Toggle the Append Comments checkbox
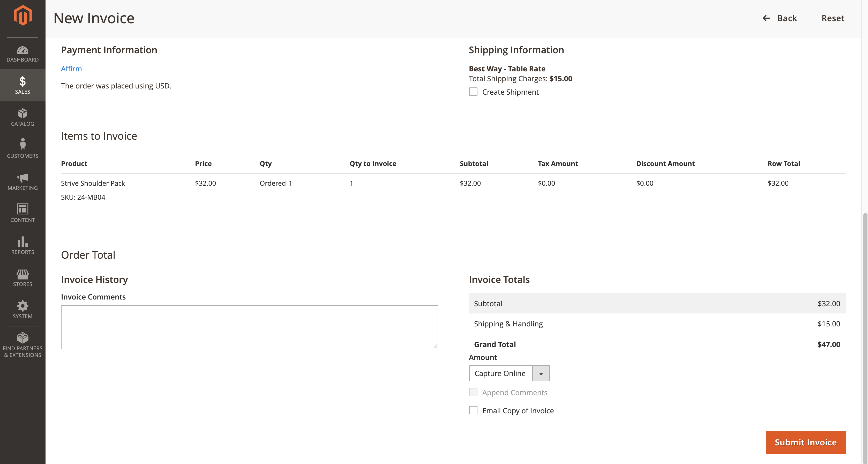Screen dimensions: 868x464 473,392
